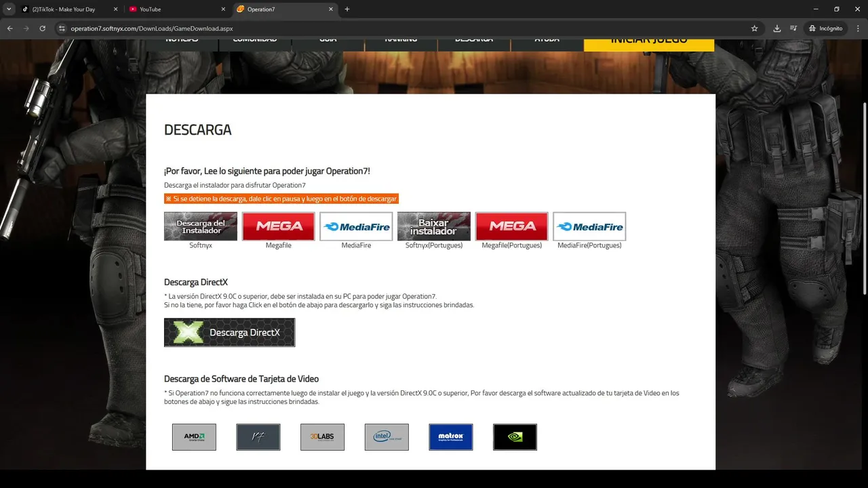Close the Operation7 tab

pos(331,9)
